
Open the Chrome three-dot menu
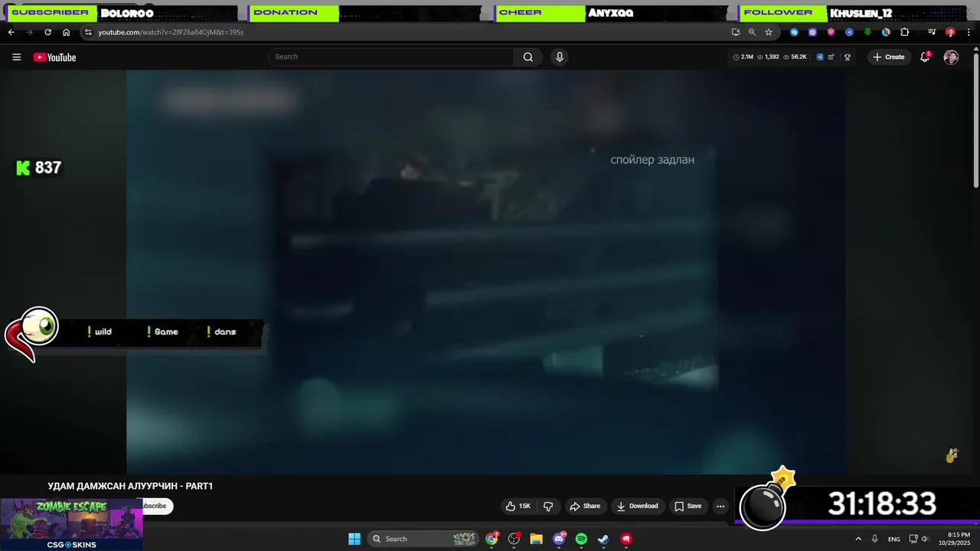(x=969, y=32)
